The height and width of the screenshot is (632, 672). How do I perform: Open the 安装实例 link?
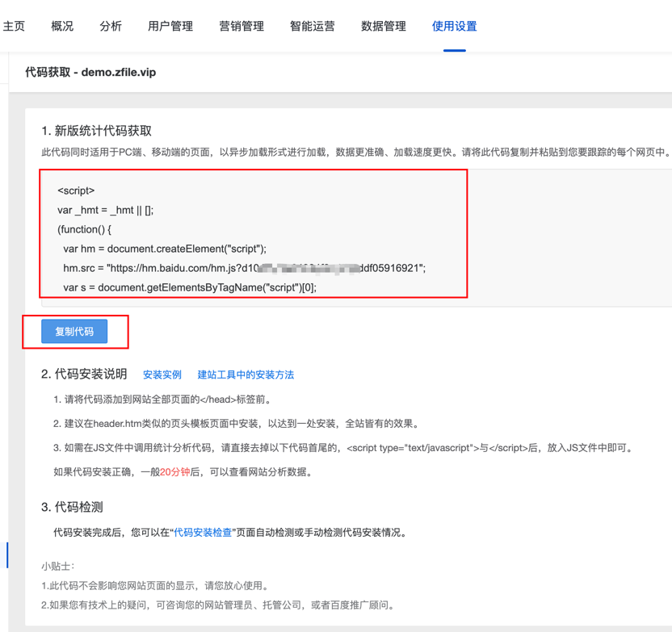[x=162, y=375]
